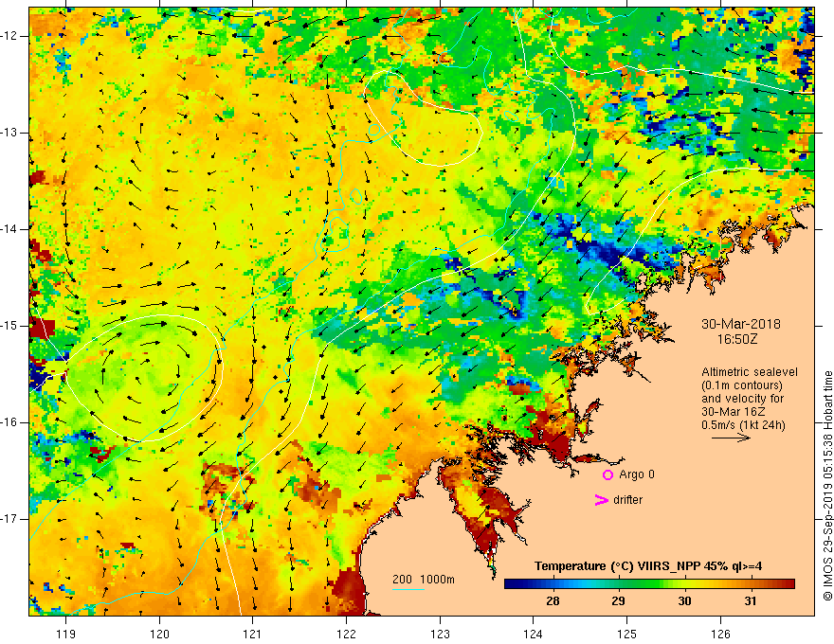Click the '0.5m/s (1kt 24h)' text
Viewport: 834px width, 644px height.
(x=743, y=425)
